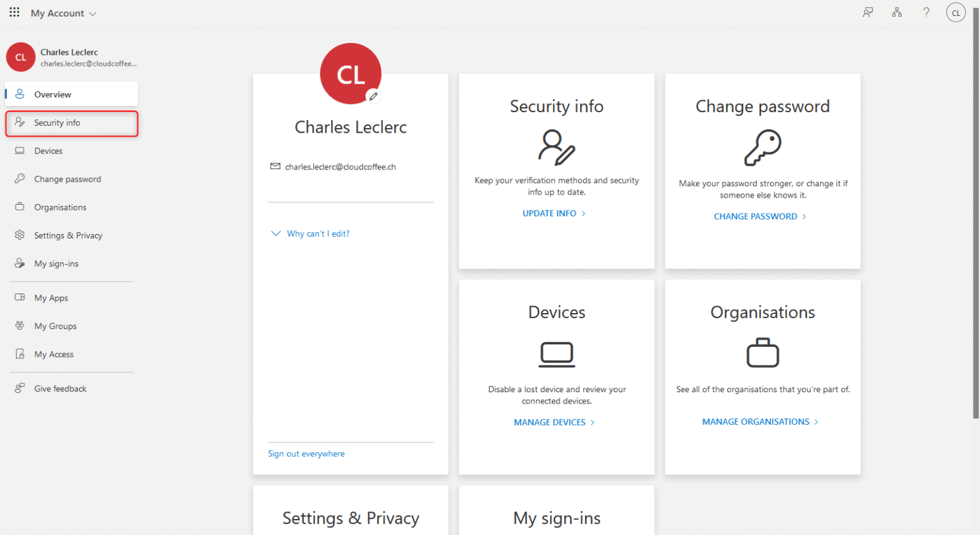Click the Sign out everywhere link

(306, 453)
